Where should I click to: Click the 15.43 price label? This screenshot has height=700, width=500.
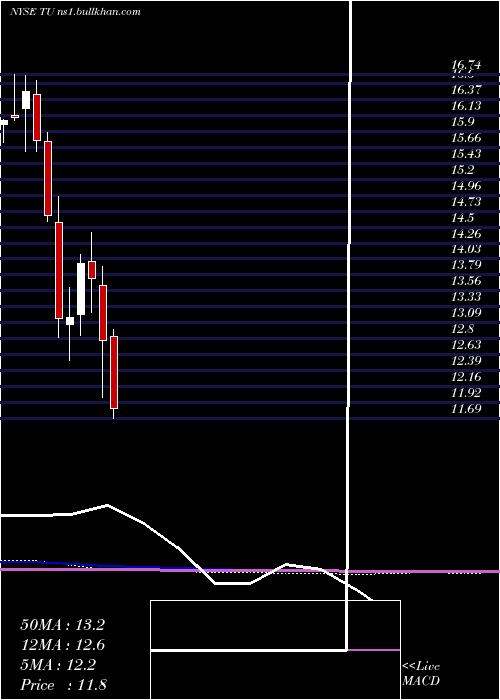[x=466, y=154]
